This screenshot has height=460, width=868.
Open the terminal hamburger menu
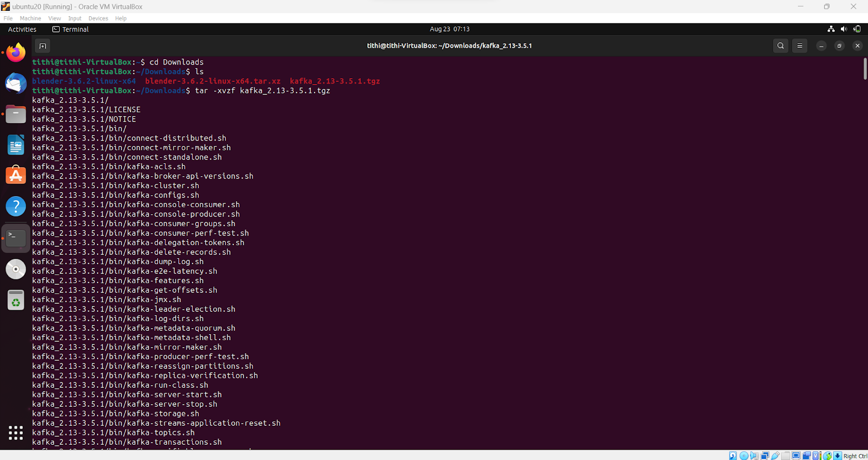point(799,46)
